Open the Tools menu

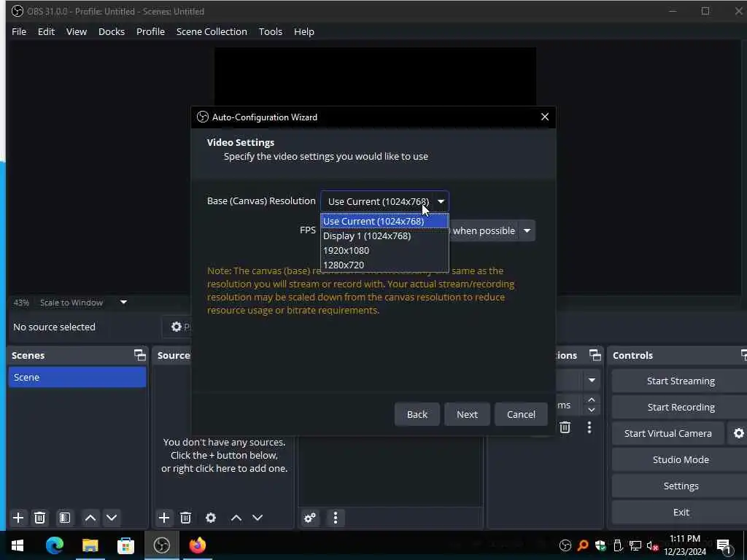click(x=270, y=31)
